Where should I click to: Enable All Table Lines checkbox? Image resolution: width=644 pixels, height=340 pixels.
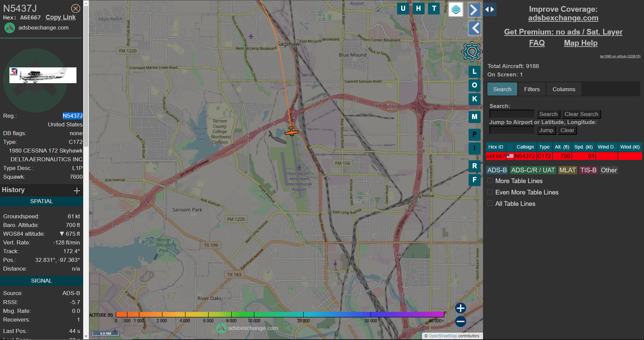[490, 204]
